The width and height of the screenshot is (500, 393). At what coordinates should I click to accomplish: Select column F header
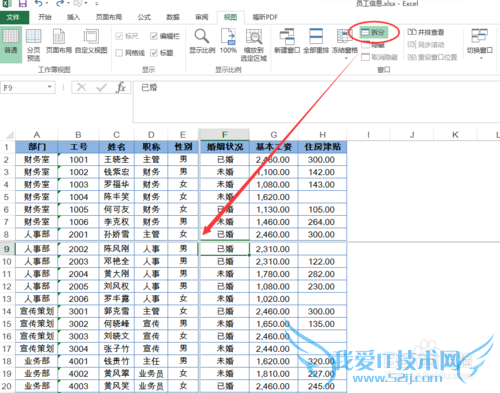click(x=224, y=135)
